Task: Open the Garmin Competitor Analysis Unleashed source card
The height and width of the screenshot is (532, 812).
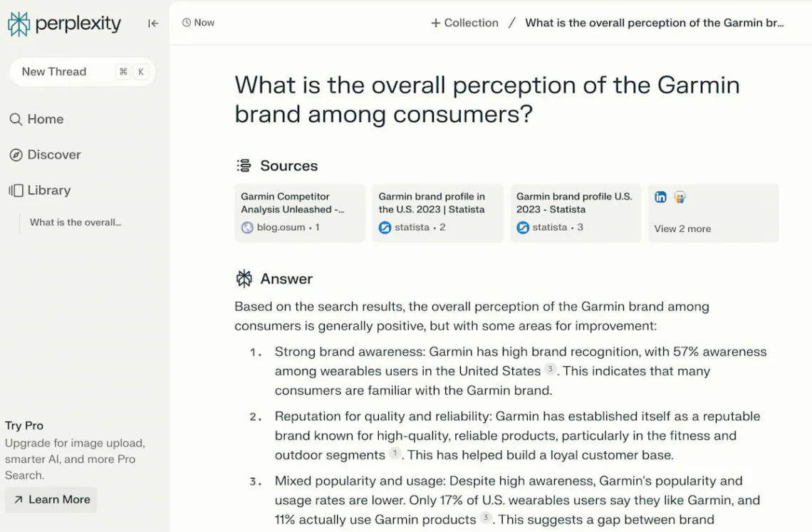Action: 299,212
